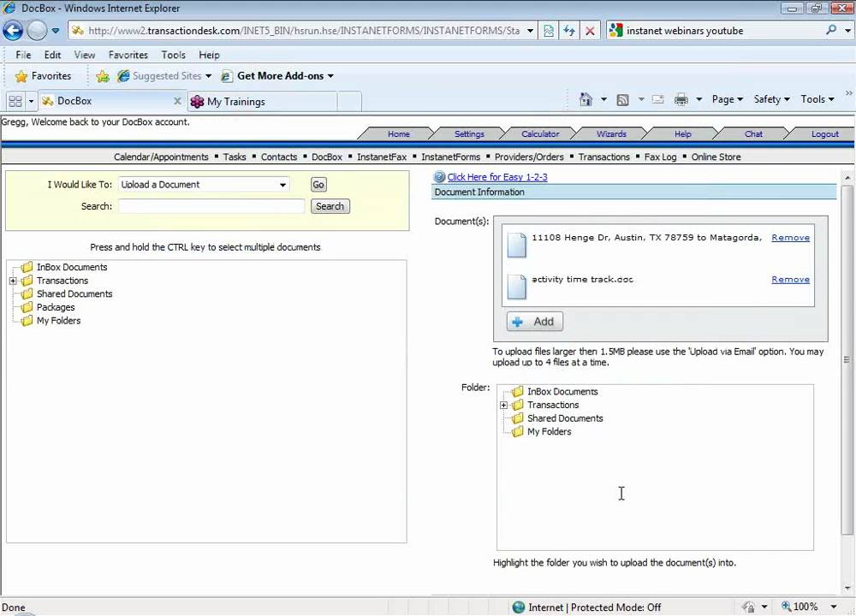This screenshot has width=856, height=616.
Task: Expand Transactions folder in upload Folder tree
Action: tap(504, 406)
